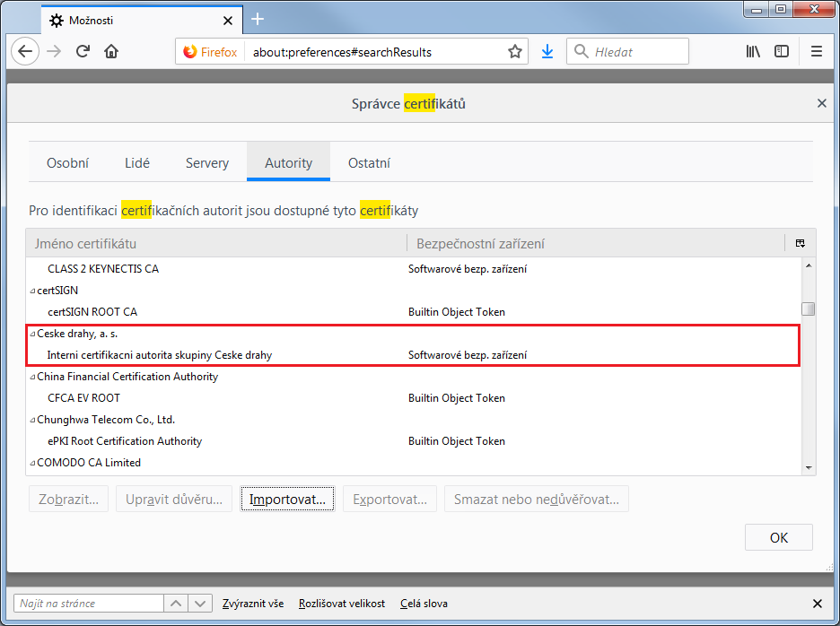Click the Firefox identity icon in the address bar
Viewport: 840px width, 626px height.
point(189,52)
